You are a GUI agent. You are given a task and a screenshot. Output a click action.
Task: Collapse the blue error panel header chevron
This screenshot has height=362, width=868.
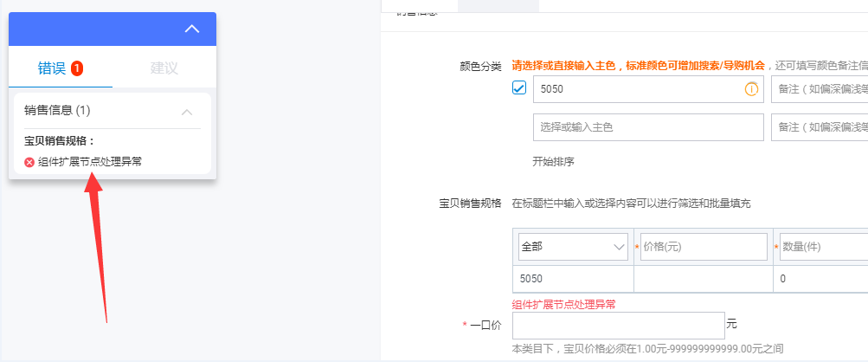pos(191,29)
